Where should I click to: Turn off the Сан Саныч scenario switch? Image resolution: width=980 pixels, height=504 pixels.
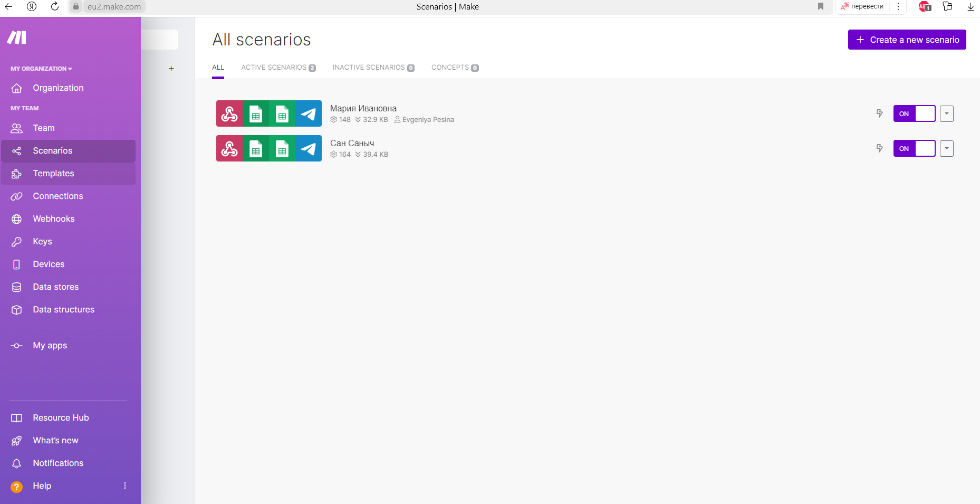(915, 148)
